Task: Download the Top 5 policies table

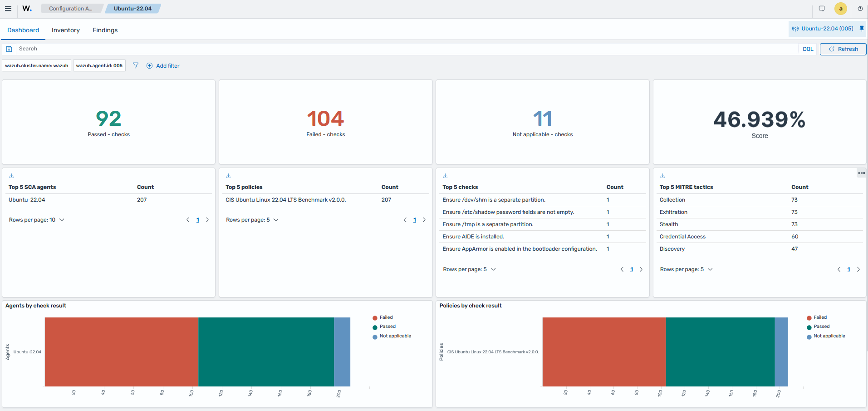Action: (228, 176)
